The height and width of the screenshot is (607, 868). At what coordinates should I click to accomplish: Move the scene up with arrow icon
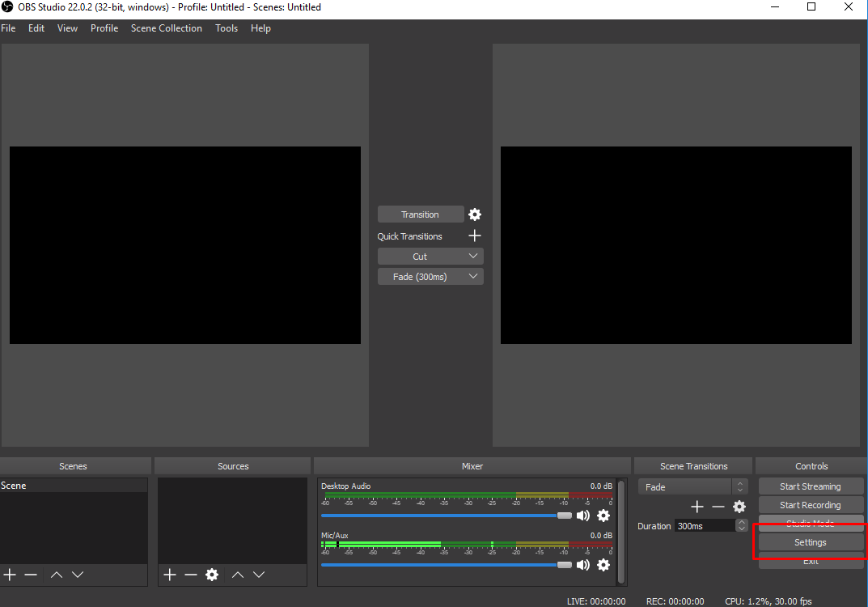click(57, 575)
